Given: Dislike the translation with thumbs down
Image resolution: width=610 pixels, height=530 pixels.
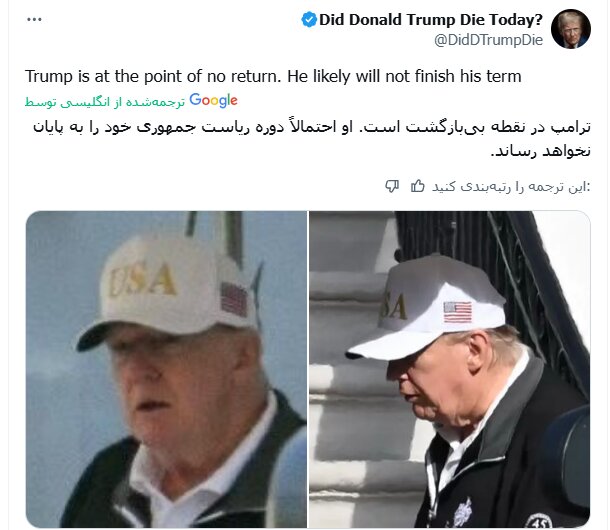Looking at the screenshot, I should pos(392,186).
